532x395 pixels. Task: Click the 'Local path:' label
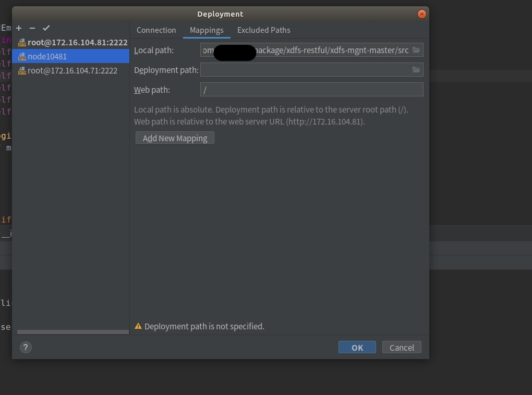point(154,51)
